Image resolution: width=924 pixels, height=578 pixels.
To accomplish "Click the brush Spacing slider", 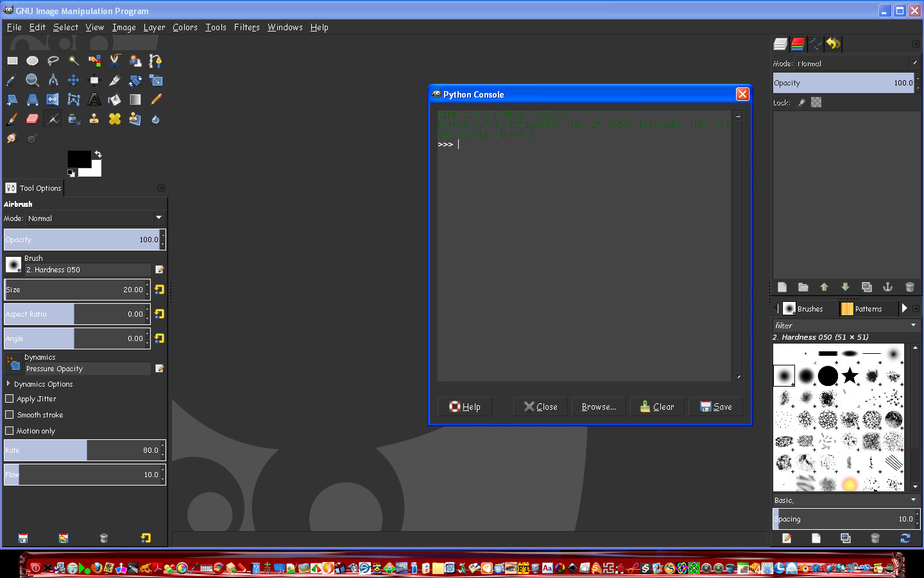I will 846,519.
